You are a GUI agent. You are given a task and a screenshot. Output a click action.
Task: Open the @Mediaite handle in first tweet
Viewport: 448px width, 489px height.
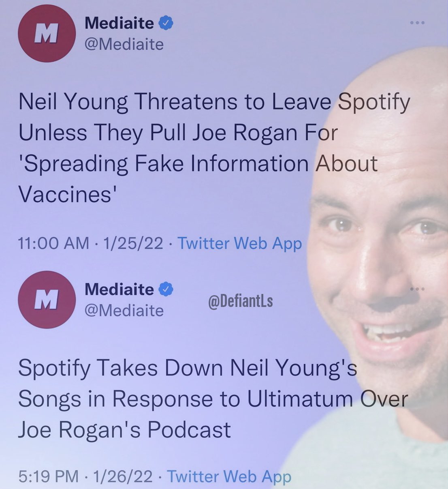pos(124,44)
